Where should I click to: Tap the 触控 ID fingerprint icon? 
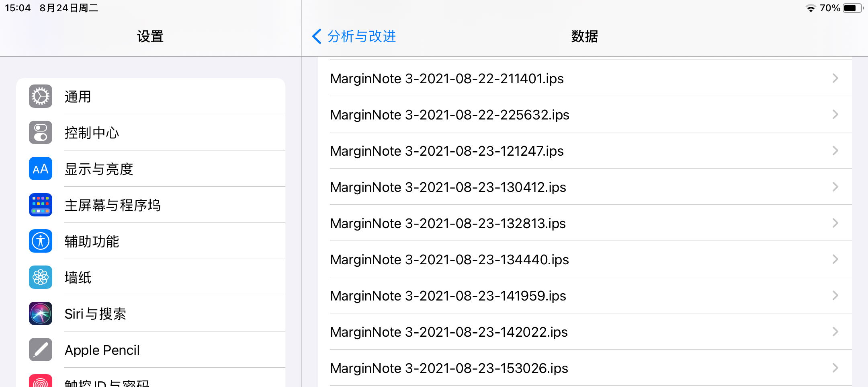41,381
